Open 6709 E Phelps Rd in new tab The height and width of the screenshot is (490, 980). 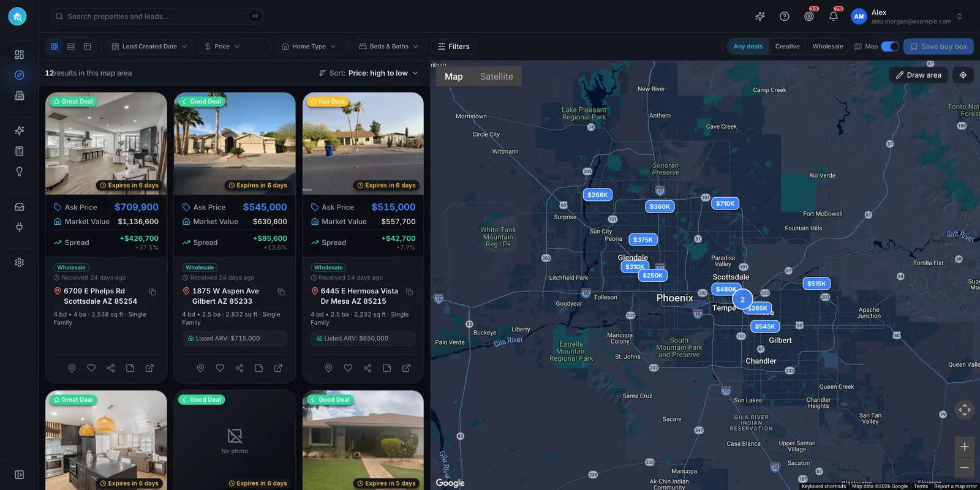coord(149,368)
